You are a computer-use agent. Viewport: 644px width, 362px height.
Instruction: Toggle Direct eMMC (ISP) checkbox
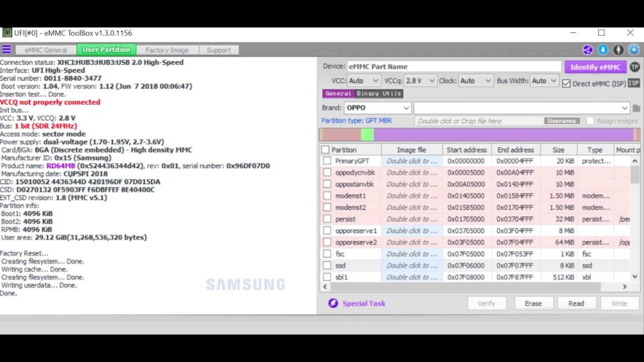click(x=567, y=83)
